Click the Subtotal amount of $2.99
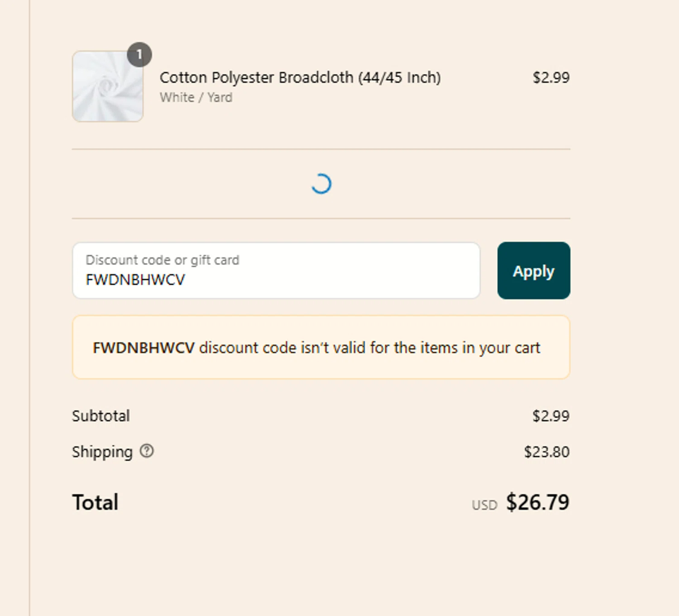 (x=551, y=416)
